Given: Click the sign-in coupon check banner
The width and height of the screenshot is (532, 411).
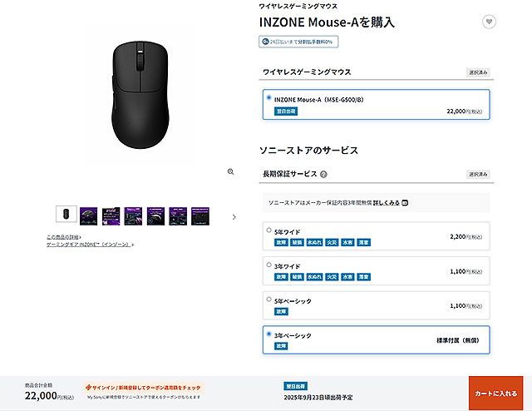Looking at the screenshot, I should tap(144, 388).
